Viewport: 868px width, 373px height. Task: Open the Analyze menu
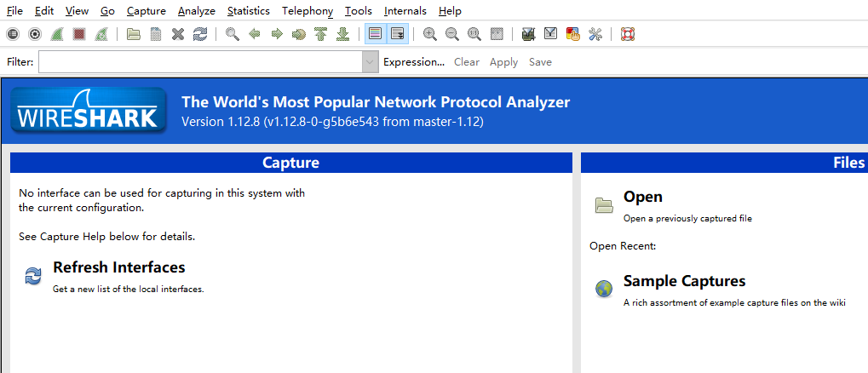(197, 11)
